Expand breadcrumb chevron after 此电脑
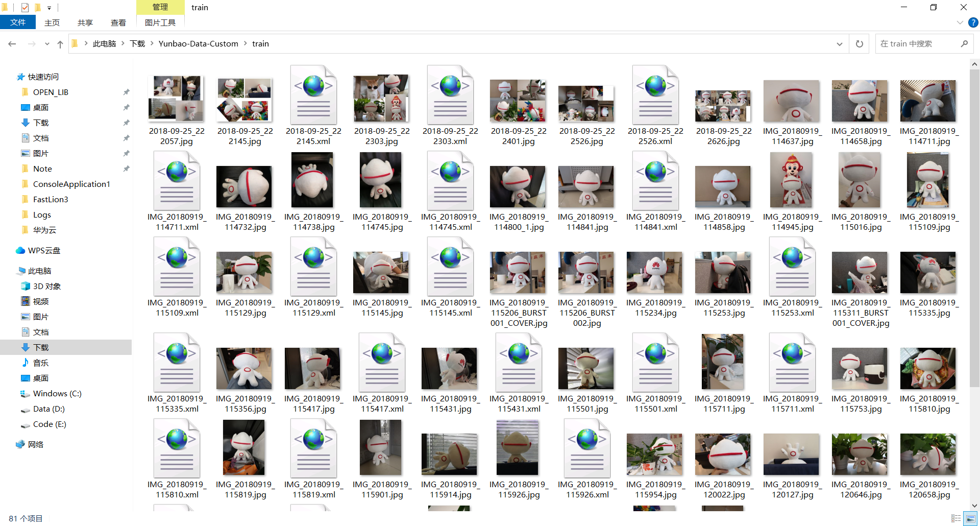Image resolution: width=980 pixels, height=526 pixels. pyautogui.click(x=123, y=44)
